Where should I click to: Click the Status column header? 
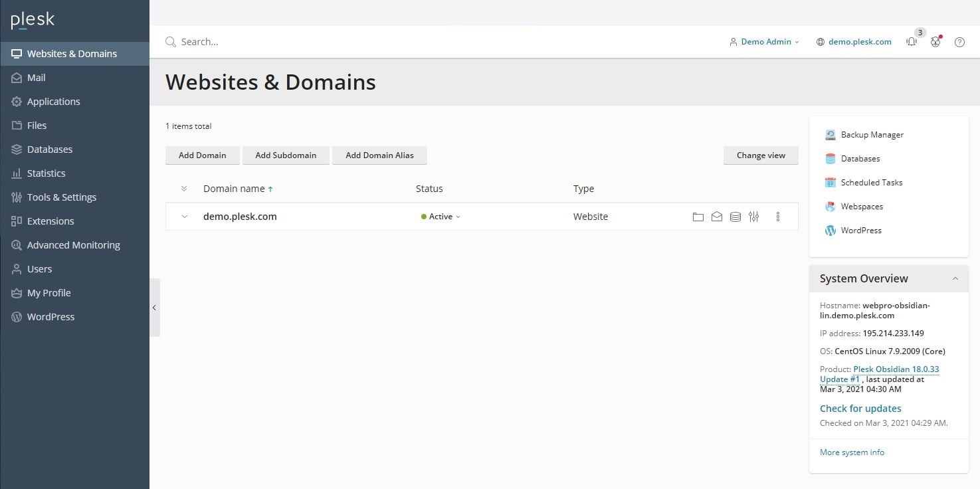click(x=429, y=189)
